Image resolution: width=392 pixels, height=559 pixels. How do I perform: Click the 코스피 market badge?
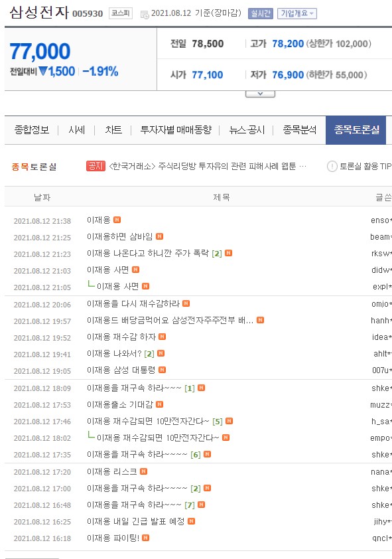point(120,13)
